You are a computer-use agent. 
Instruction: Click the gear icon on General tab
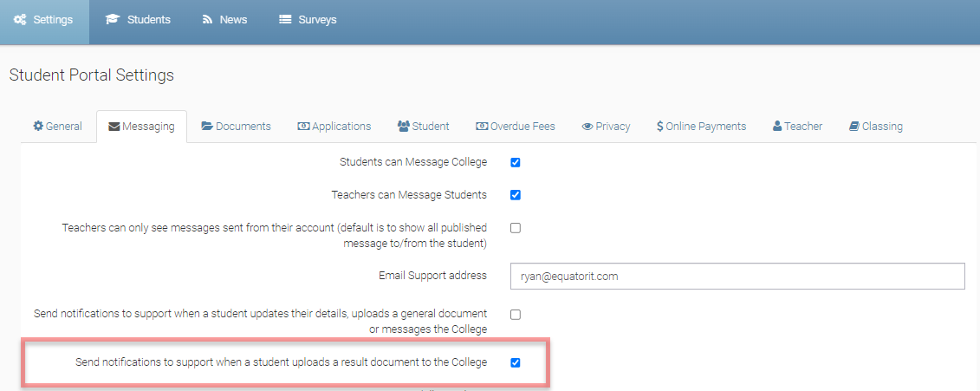(38, 127)
